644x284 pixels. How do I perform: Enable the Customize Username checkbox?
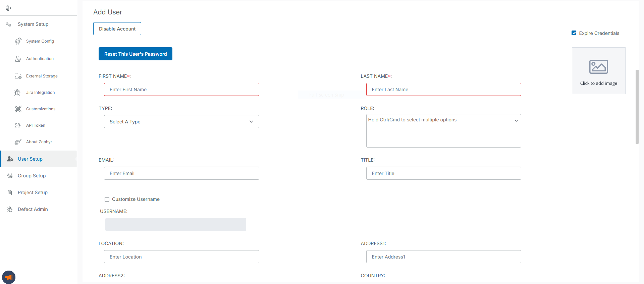107,199
